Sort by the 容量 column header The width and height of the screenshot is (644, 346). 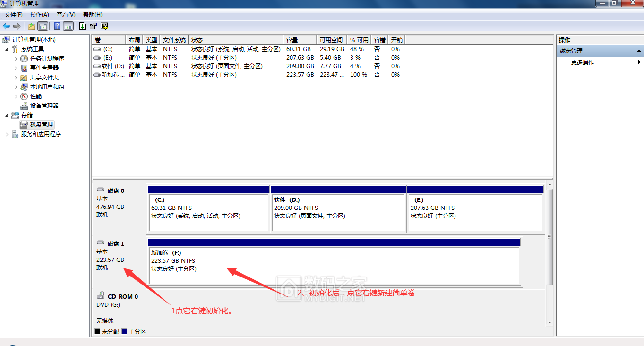tap(301, 40)
